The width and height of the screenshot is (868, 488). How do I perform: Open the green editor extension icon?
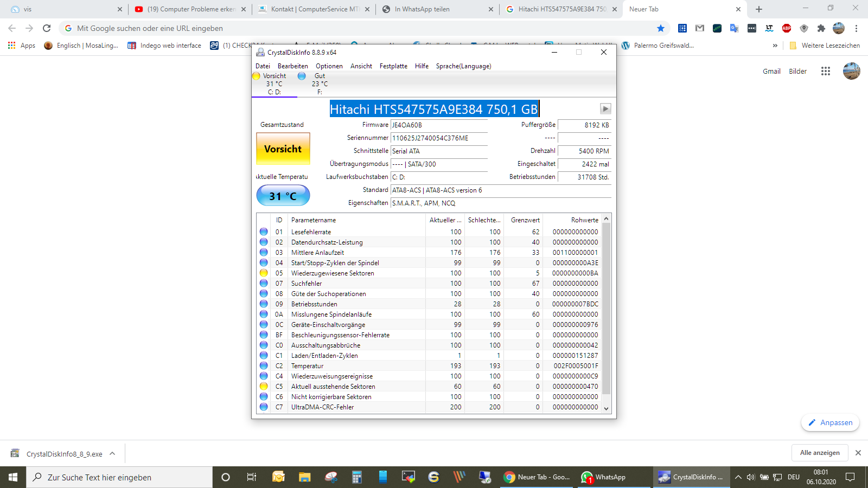coord(717,28)
